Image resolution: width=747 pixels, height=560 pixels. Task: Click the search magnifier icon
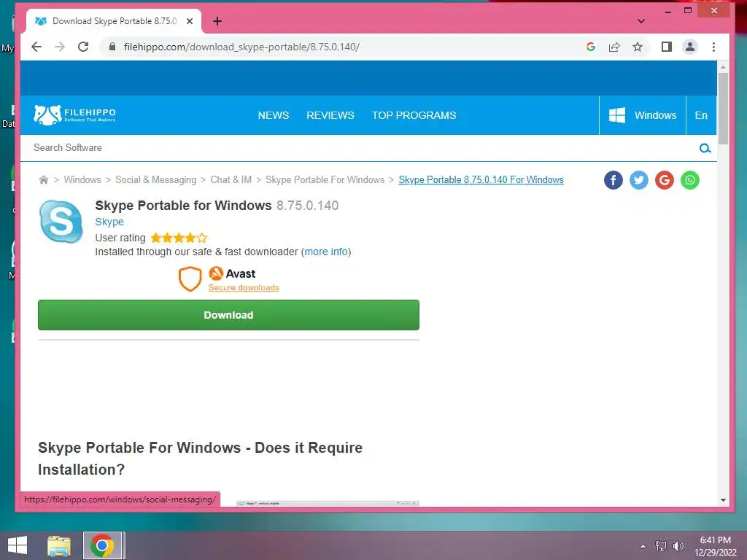[705, 148]
